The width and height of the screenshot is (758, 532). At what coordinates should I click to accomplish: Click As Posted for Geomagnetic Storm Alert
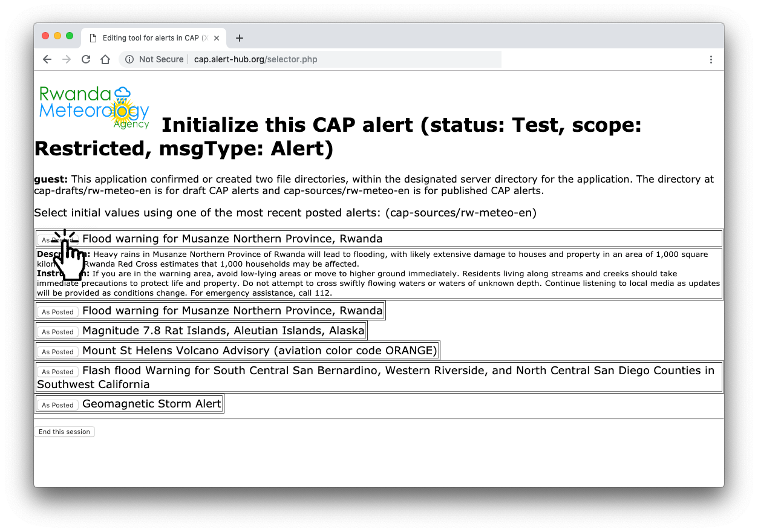pyautogui.click(x=57, y=405)
